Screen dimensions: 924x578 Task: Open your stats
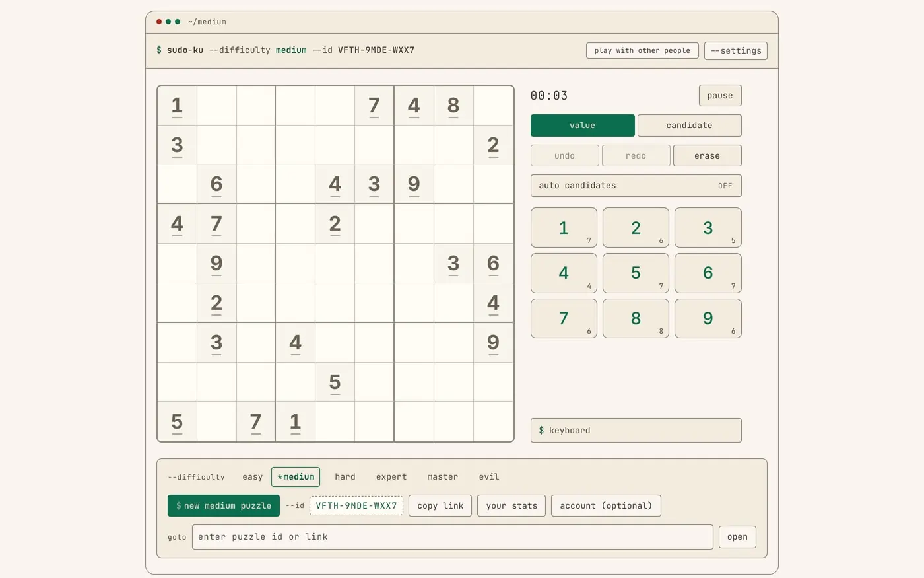(511, 506)
